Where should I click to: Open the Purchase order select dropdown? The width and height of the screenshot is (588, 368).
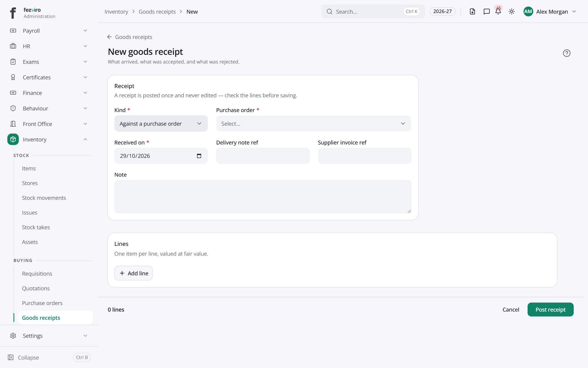tap(314, 123)
